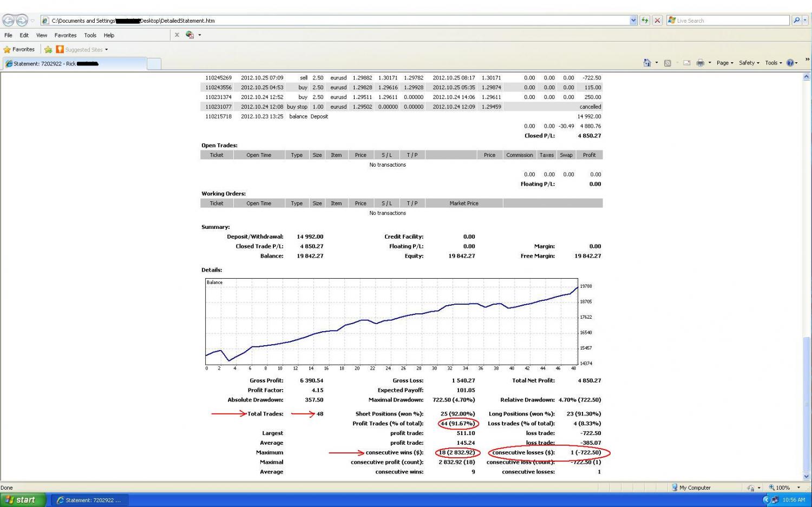This screenshot has height=507, width=812.
Task: Expand the address bar history dropdown
Action: 633,21
